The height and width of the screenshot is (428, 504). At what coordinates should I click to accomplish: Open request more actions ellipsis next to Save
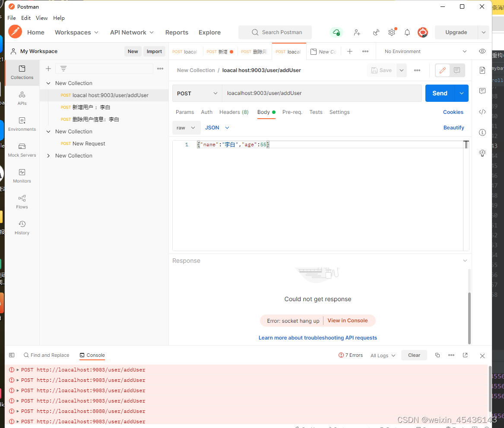pyautogui.click(x=417, y=70)
